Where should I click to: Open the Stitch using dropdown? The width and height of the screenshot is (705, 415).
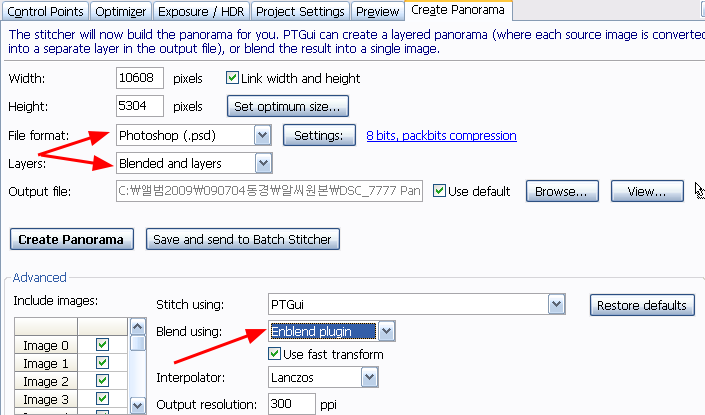(416, 304)
